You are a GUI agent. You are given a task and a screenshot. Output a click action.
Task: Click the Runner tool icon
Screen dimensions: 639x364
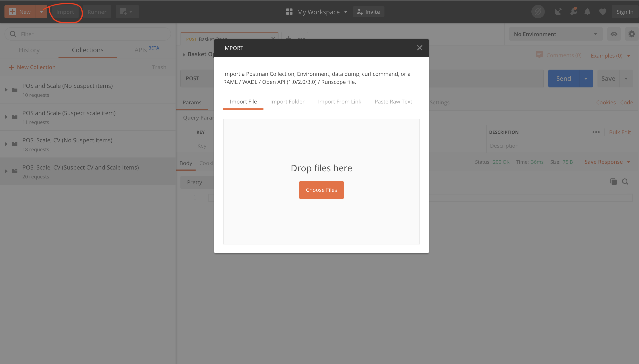(x=96, y=12)
